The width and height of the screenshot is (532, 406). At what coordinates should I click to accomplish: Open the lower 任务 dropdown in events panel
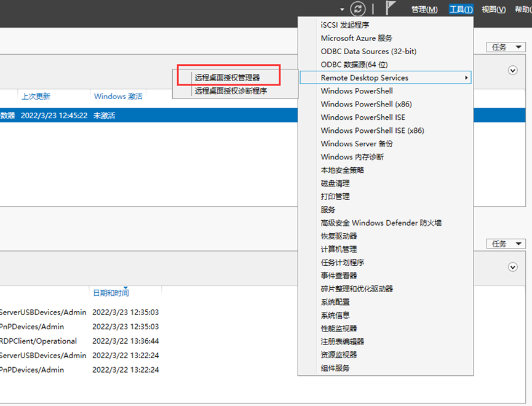tap(506, 244)
